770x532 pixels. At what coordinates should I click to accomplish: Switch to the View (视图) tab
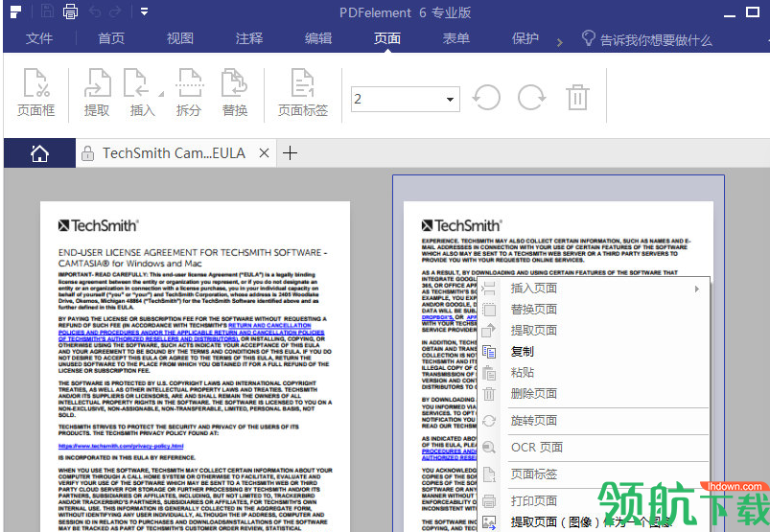(x=180, y=38)
